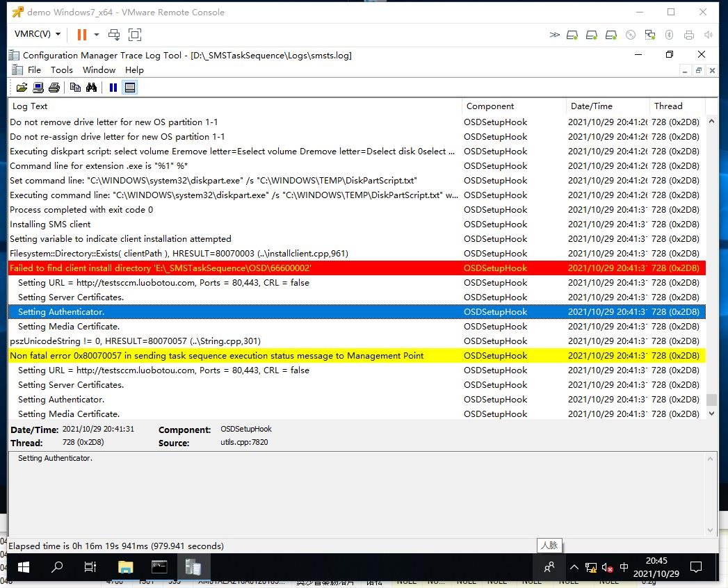Screen dimensions: 728x588
Task: Toggle the show details pane button
Action: [x=130, y=88]
